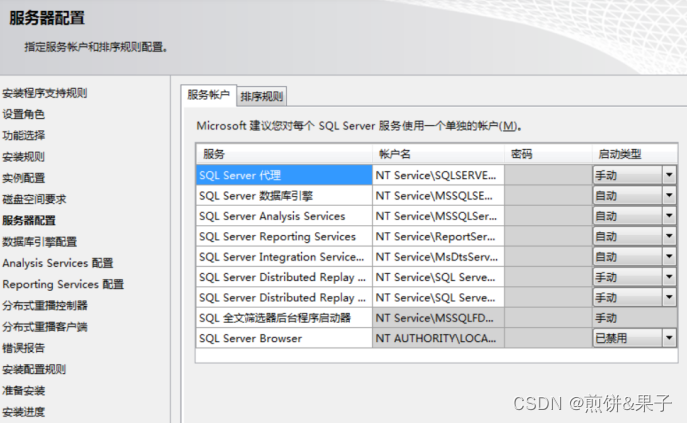Open startup type dropdown for SQL Server 数据库引擎
Viewport: 687px width, 423px height.
coord(669,196)
